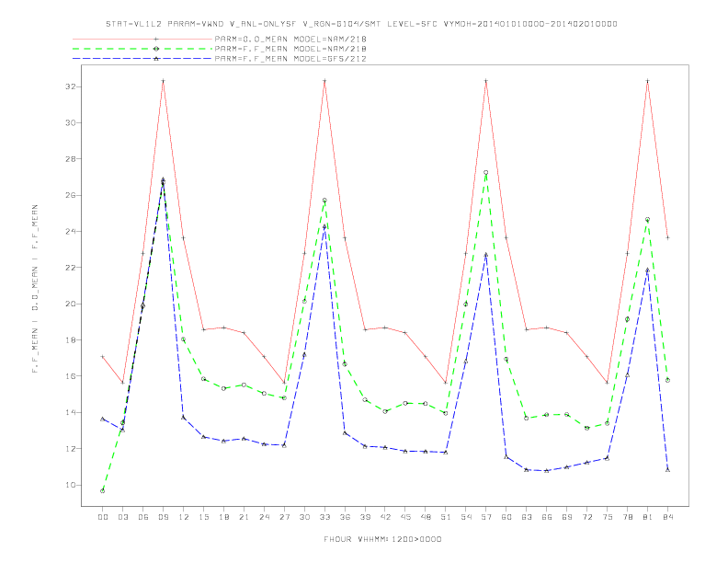Screen dimensions: 728x563
Task: Click green circle data point at hour 00
Action: [x=103, y=491]
